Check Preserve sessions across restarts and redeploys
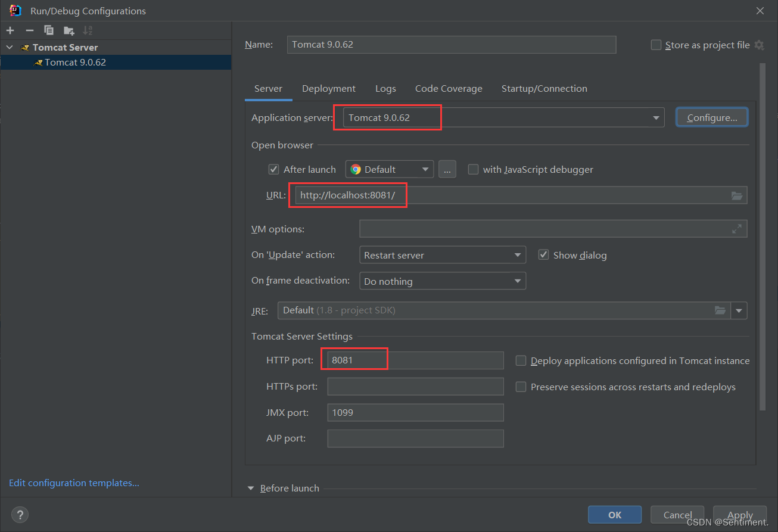The height and width of the screenshot is (532, 778). 521,387
